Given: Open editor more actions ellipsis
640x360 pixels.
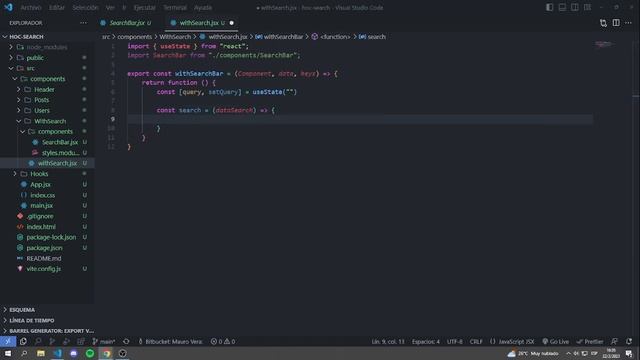Looking at the screenshot, I should (629, 23).
